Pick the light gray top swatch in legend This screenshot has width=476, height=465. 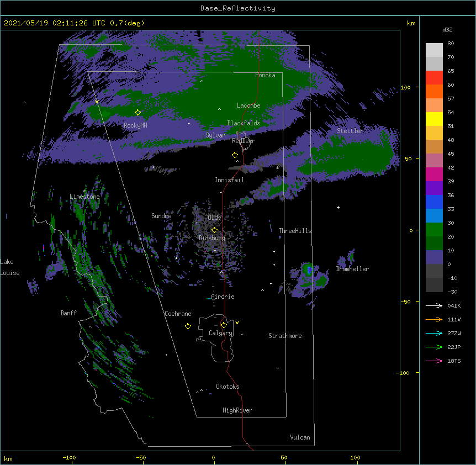(434, 50)
